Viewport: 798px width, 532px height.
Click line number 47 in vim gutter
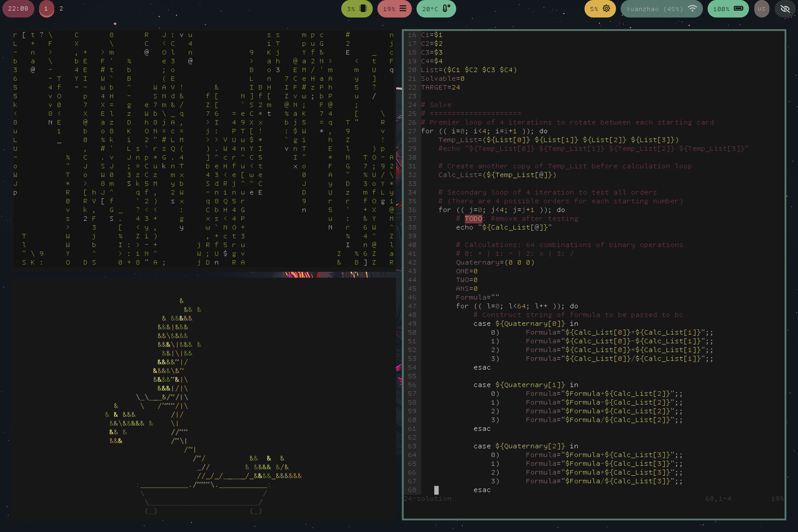[412, 306]
